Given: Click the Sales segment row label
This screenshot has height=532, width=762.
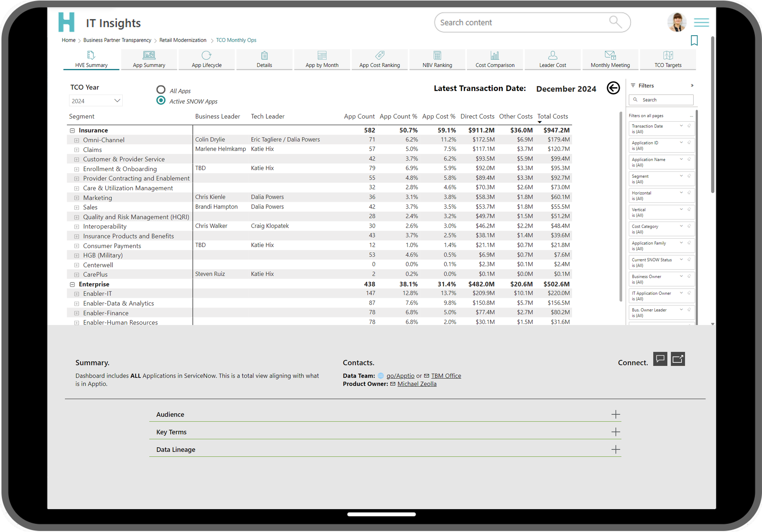Looking at the screenshot, I should point(90,207).
